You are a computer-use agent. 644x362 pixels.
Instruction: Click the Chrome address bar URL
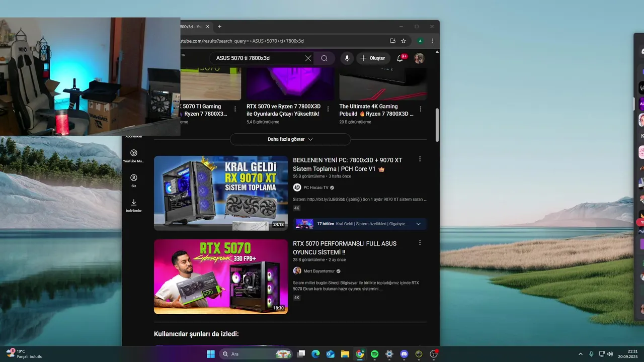tap(242, 41)
